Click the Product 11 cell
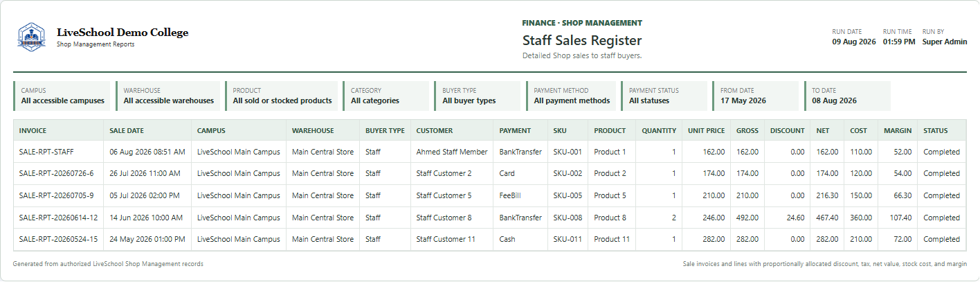The height and width of the screenshot is (282, 980). (612, 239)
